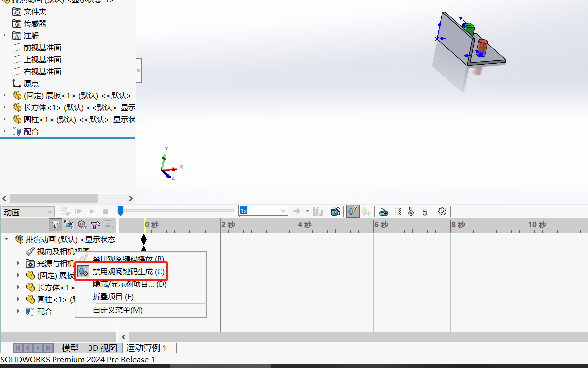588x368 pixels.
Task: Click the Stop animation button
Action: click(x=106, y=211)
